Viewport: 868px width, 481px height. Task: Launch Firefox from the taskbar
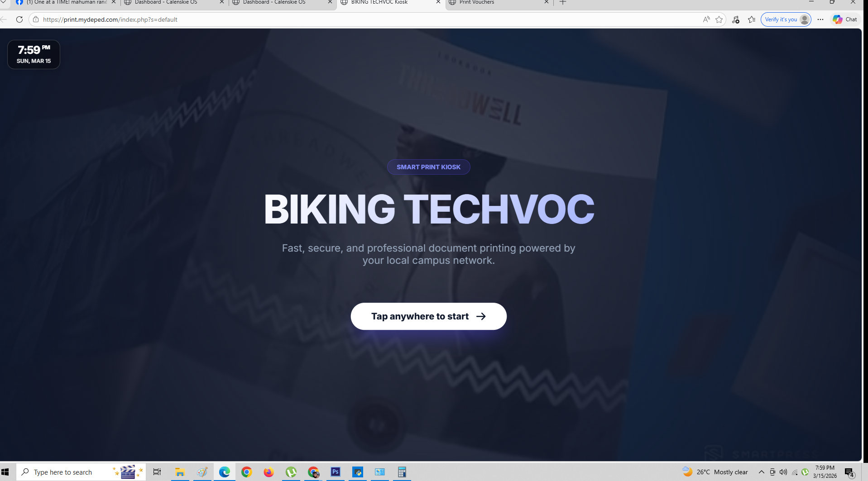tap(269, 472)
